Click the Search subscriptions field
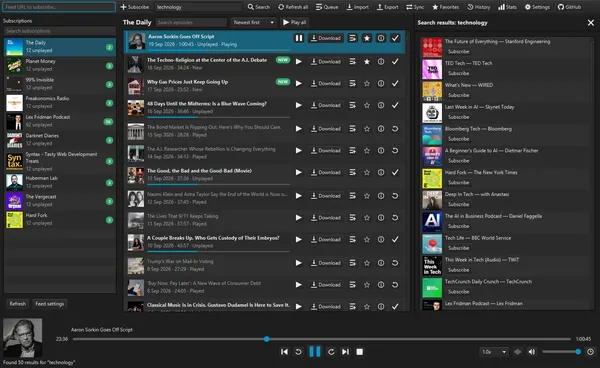The image size is (600, 368). tap(60, 31)
